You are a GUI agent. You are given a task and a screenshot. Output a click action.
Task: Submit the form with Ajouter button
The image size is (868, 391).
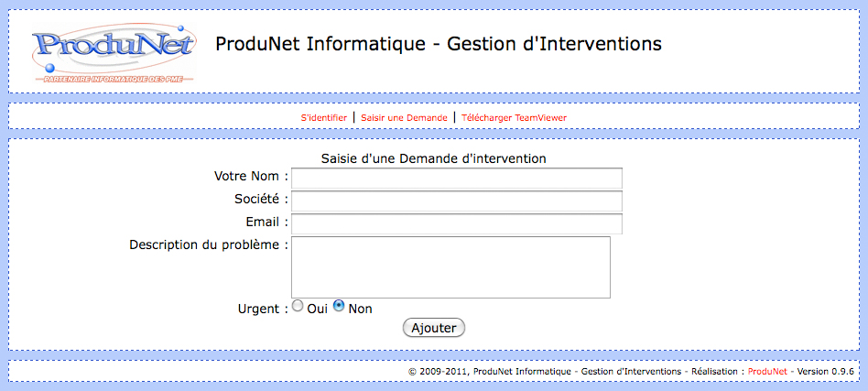[434, 328]
